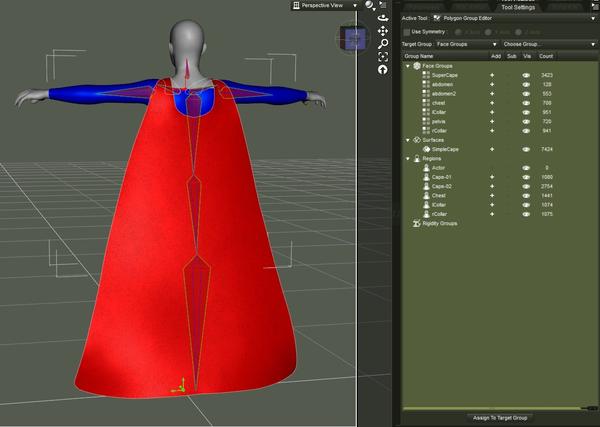Toggle visibility eye of Cape-01 region

point(526,177)
